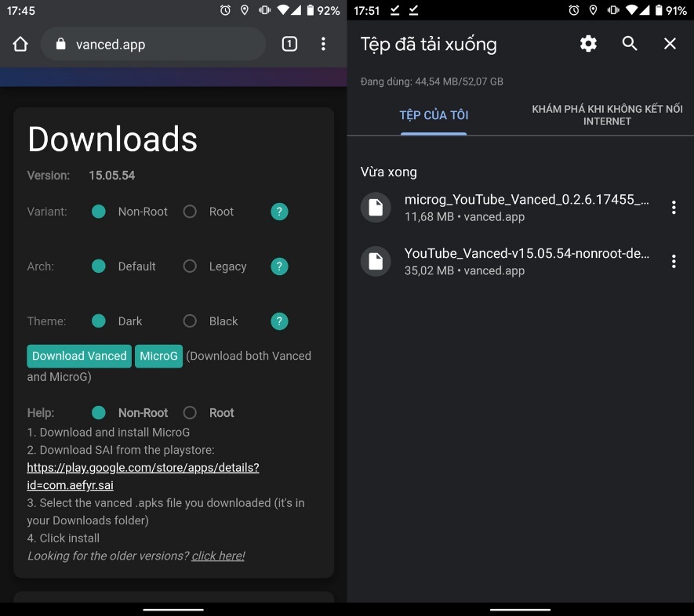The image size is (694, 616).
Task: Open Chrome's three-dot overflow menu
Action: [x=323, y=45]
